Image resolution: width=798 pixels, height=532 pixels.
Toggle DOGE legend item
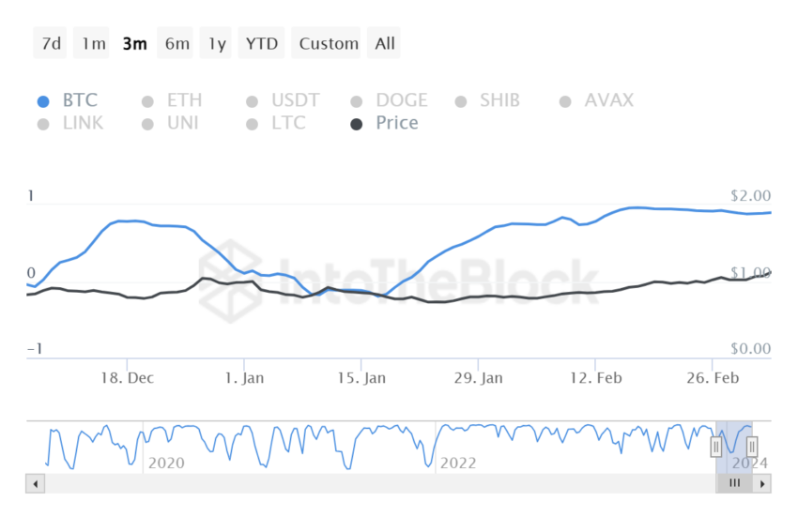point(390,100)
